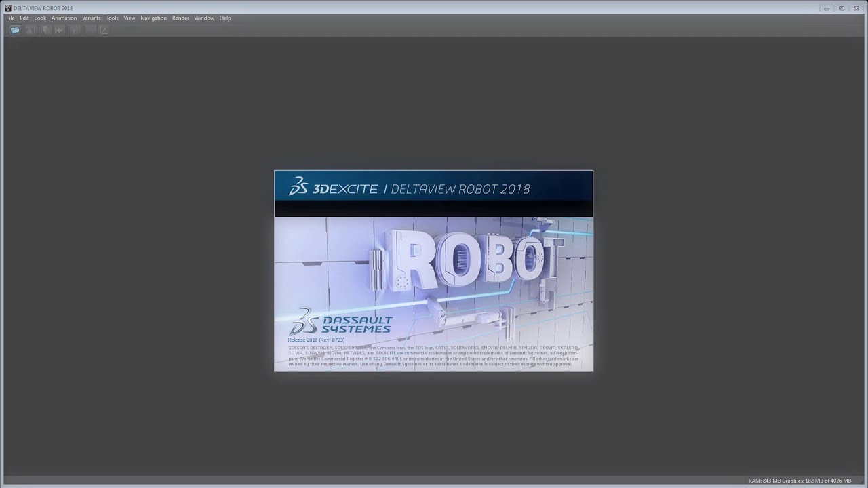Click the Release 2018 (Rev. 8723) text
The image size is (868, 488).
316,340
